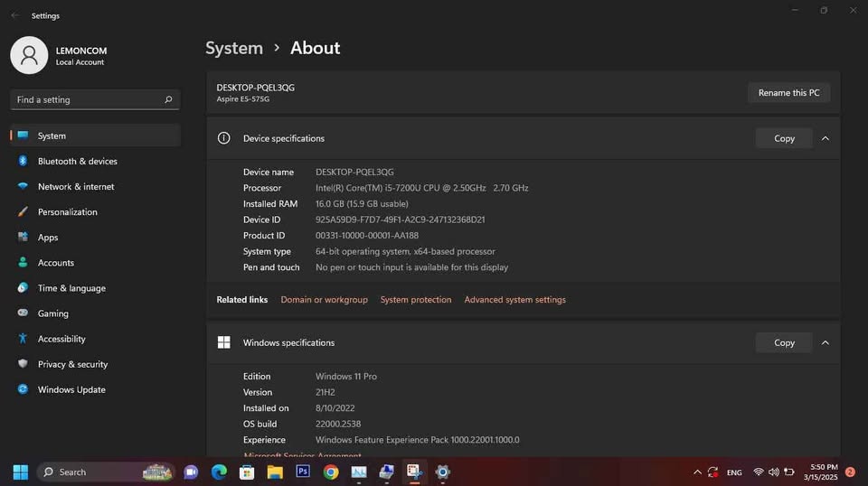Open Snipping Tool from the taskbar

[x=414, y=472]
